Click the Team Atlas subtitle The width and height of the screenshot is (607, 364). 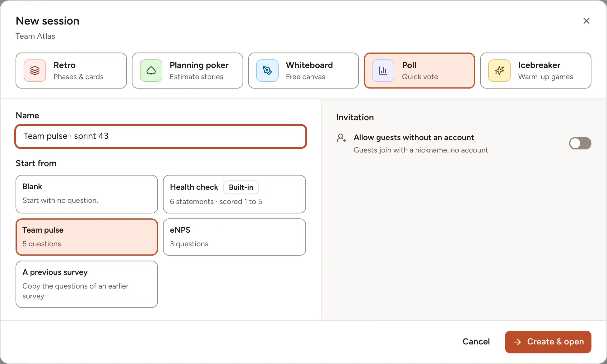point(35,36)
